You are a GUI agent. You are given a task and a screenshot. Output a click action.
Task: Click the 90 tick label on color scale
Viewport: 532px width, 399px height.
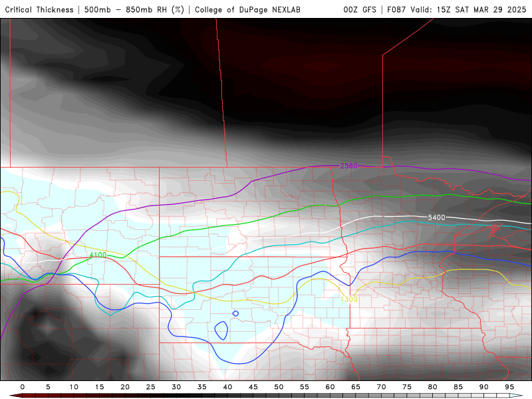click(x=484, y=387)
